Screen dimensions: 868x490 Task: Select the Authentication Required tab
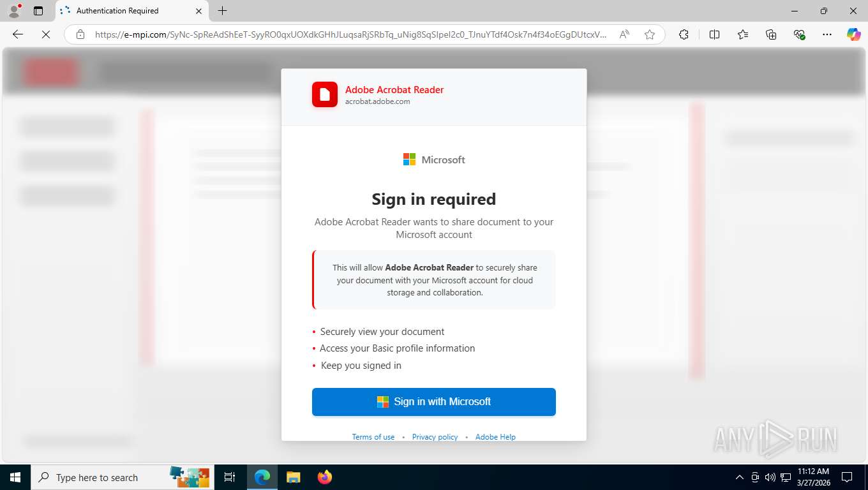pos(132,11)
